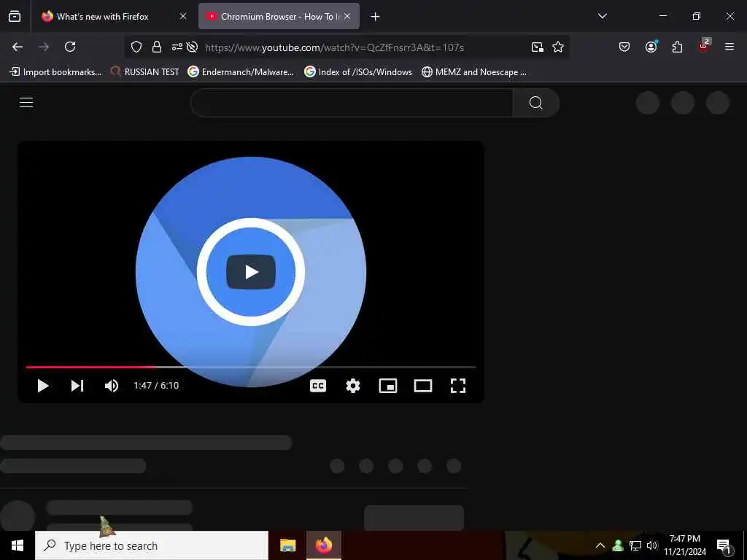Click the 1:47 / 6:10 time display

pyautogui.click(x=156, y=386)
